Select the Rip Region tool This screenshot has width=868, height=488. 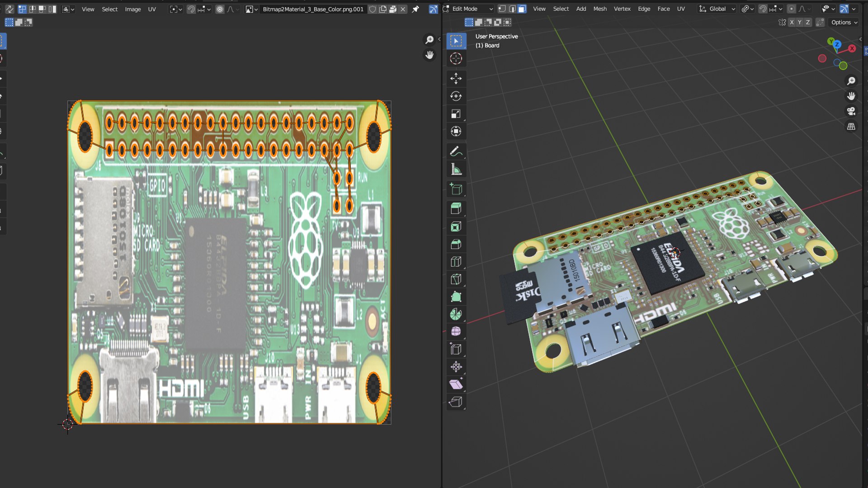click(x=456, y=402)
